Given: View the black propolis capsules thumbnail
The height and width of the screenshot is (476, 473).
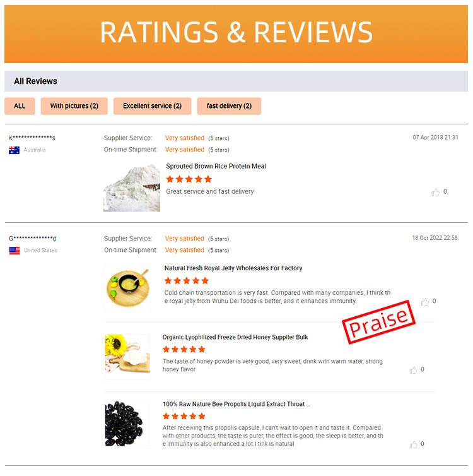Looking at the screenshot, I should 127,424.
